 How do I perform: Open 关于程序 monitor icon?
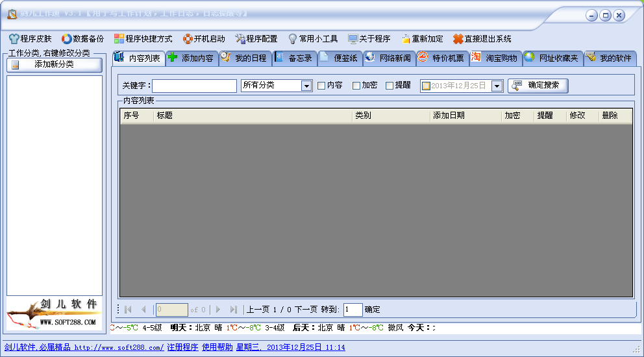coord(353,38)
